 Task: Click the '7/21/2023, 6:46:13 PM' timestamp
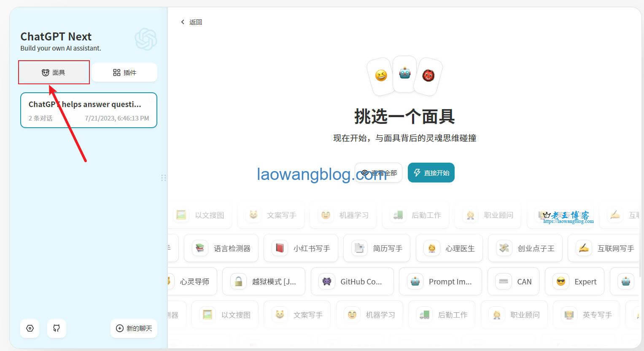click(x=117, y=118)
